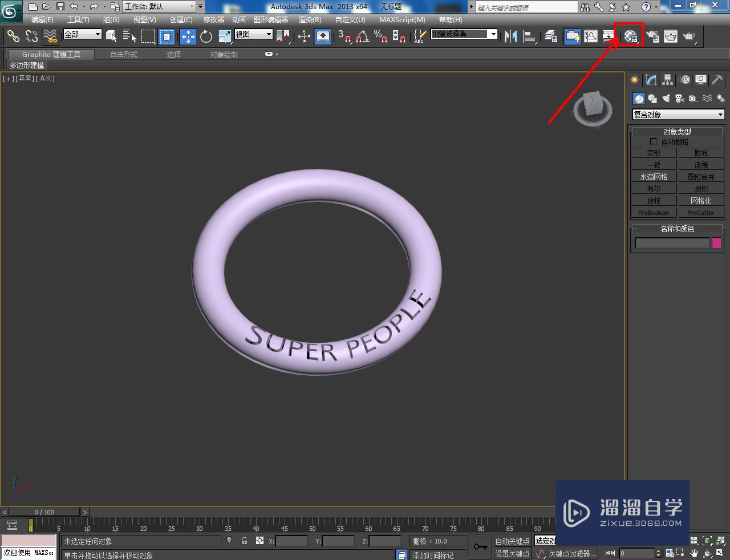Collapse the 名称和颜色 rollout
The image size is (730, 560).
click(677, 229)
